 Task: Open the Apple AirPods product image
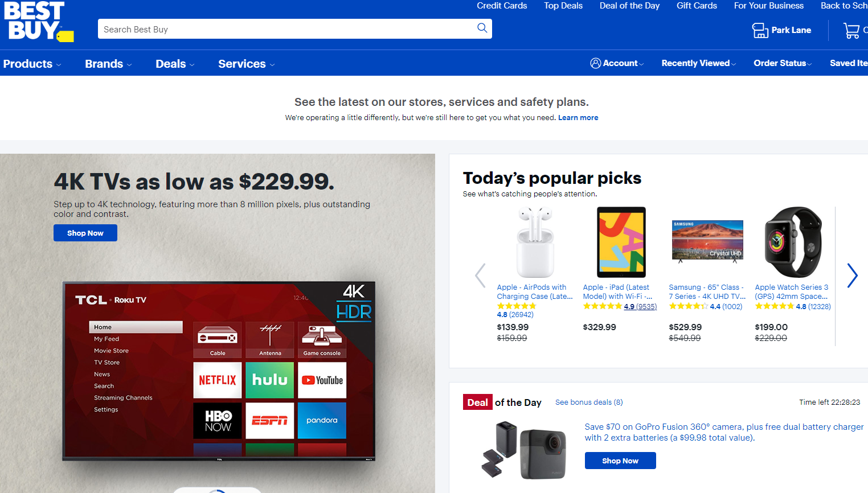point(535,242)
